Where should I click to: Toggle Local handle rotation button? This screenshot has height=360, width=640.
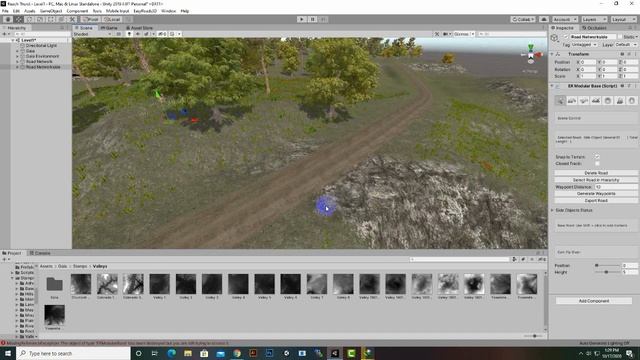[x=112, y=19]
